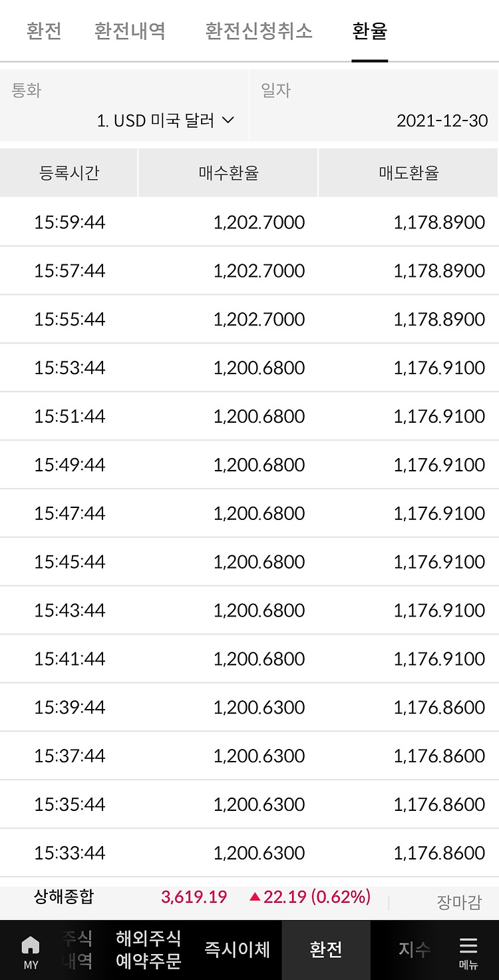Tap 즉시이체 in the bottom bar
This screenshot has width=499, height=980.
(237, 950)
